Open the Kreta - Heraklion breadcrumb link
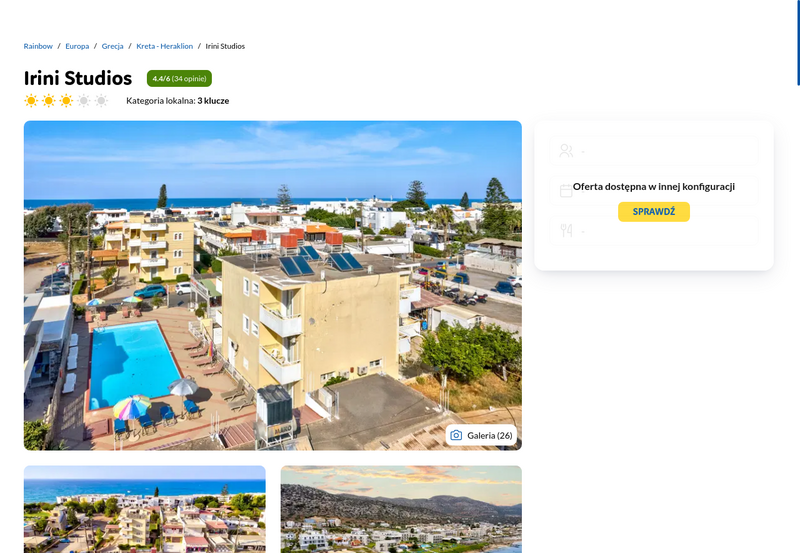This screenshot has height=553, width=800. coord(164,46)
